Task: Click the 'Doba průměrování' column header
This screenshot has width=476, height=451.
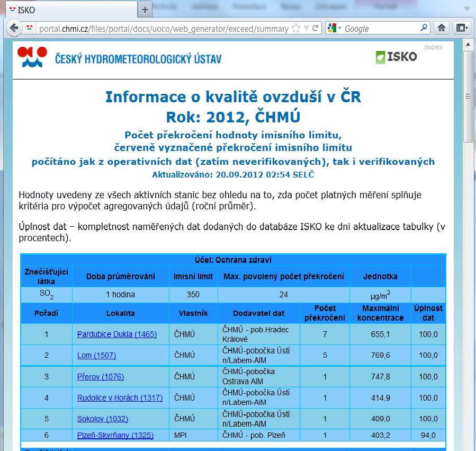Action: (x=121, y=277)
